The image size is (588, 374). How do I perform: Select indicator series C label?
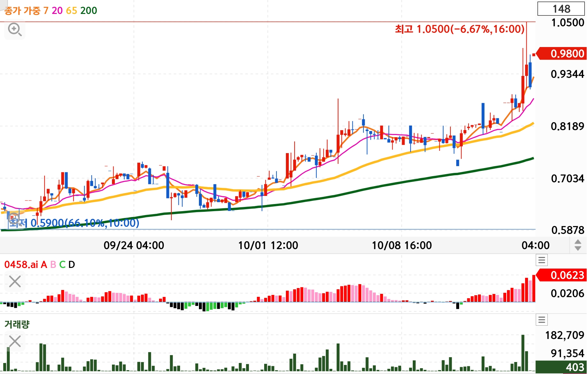coord(62,265)
